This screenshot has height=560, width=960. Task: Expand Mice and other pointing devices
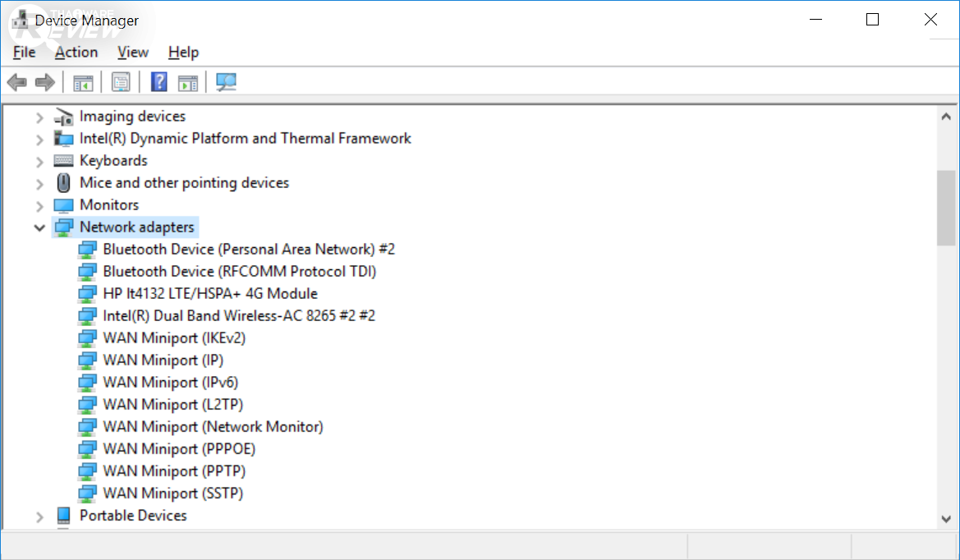tap(39, 183)
